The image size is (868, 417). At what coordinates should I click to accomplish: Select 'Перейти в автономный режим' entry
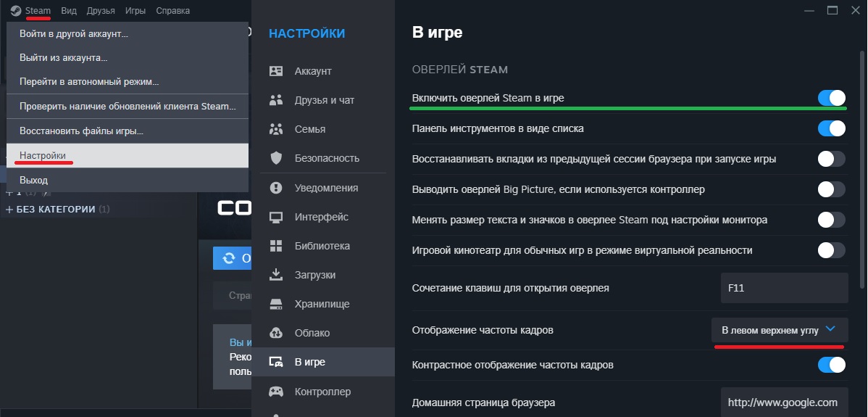pos(128,81)
